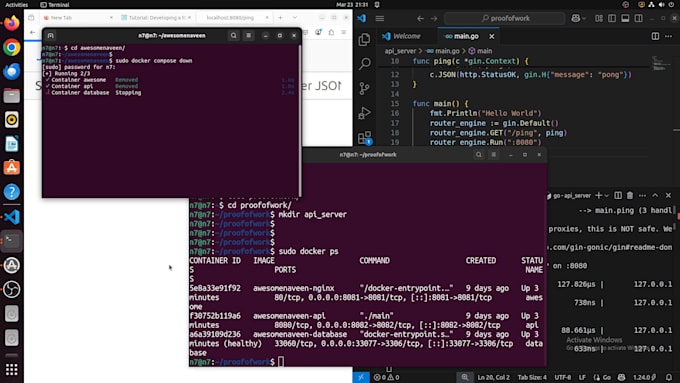Open the Copilot chat icon in title bar
The image size is (680, 383).
click(575, 18)
